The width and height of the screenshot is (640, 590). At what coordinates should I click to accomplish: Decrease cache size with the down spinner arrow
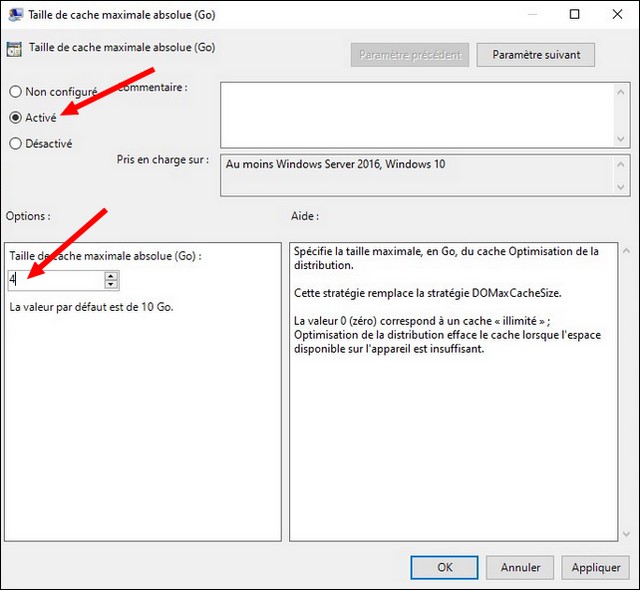tap(111, 285)
